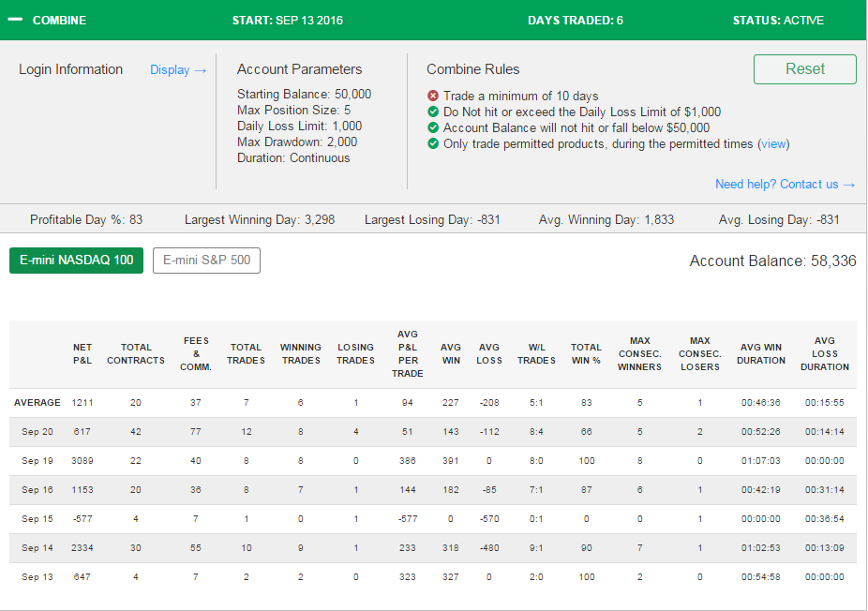Image resolution: width=868 pixels, height=611 pixels.
Task: Click the STATUS: ACTIVE header text
Action: (x=778, y=21)
